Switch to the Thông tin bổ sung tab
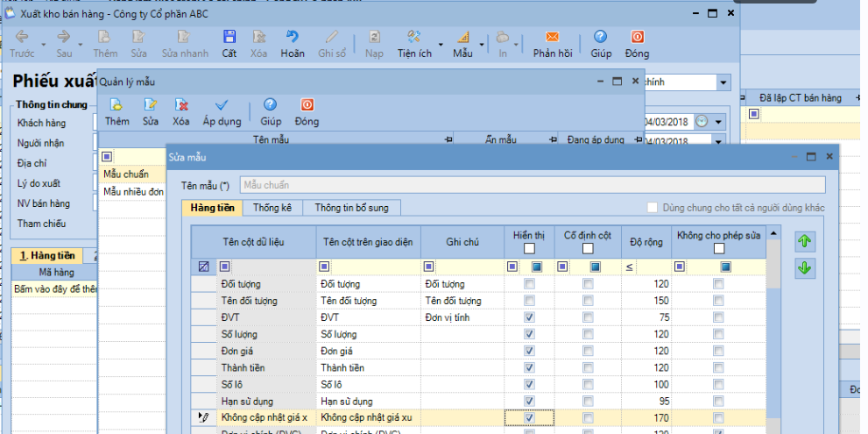 [x=351, y=208]
